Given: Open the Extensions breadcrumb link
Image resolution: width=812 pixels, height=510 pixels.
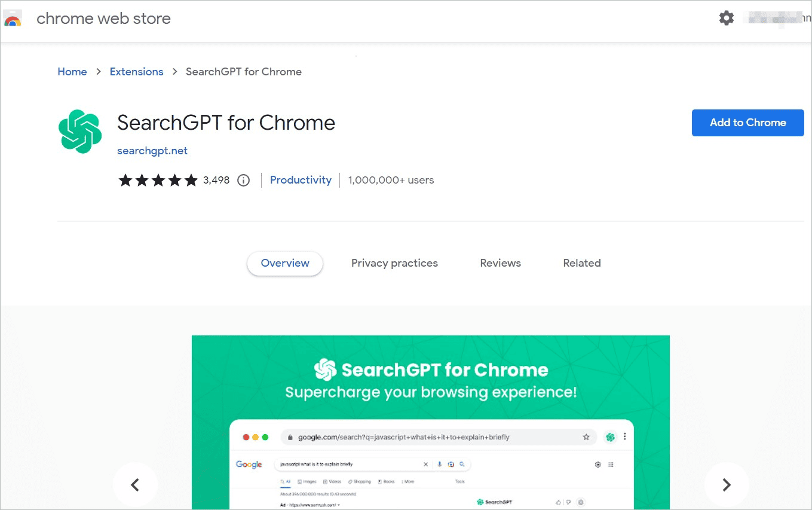Looking at the screenshot, I should point(136,72).
